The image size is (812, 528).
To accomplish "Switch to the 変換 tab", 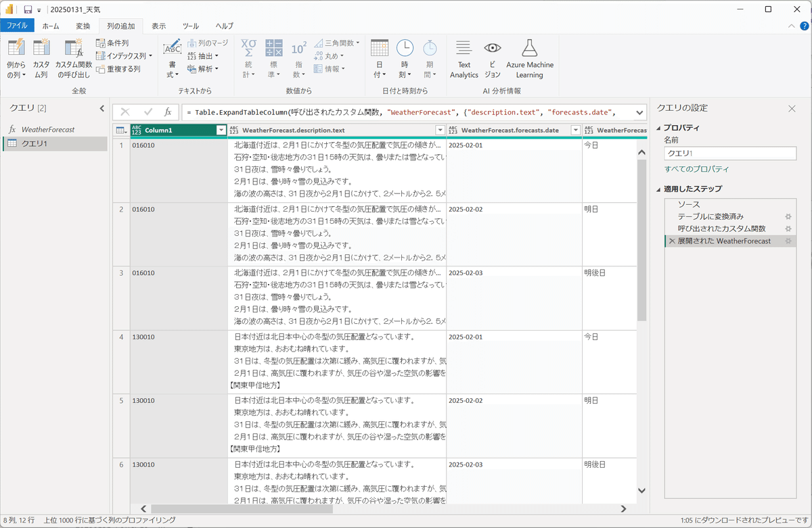I will pyautogui.click(x=83, y=26).
